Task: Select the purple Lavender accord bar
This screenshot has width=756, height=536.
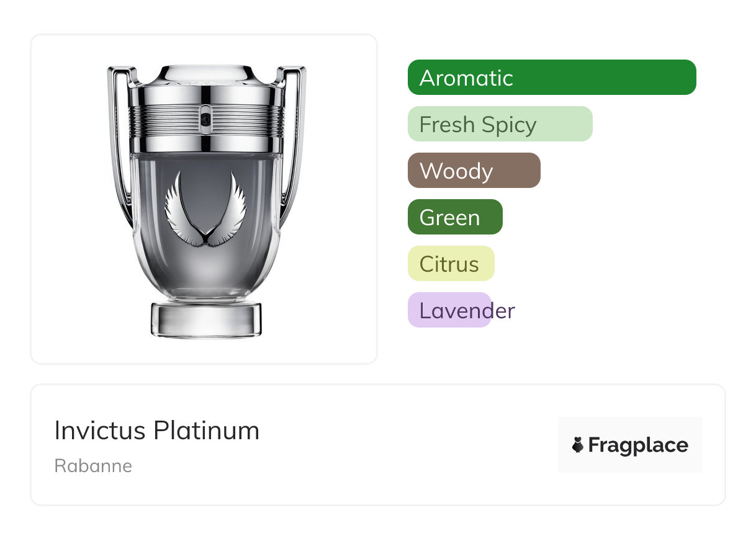Action: 450,310
